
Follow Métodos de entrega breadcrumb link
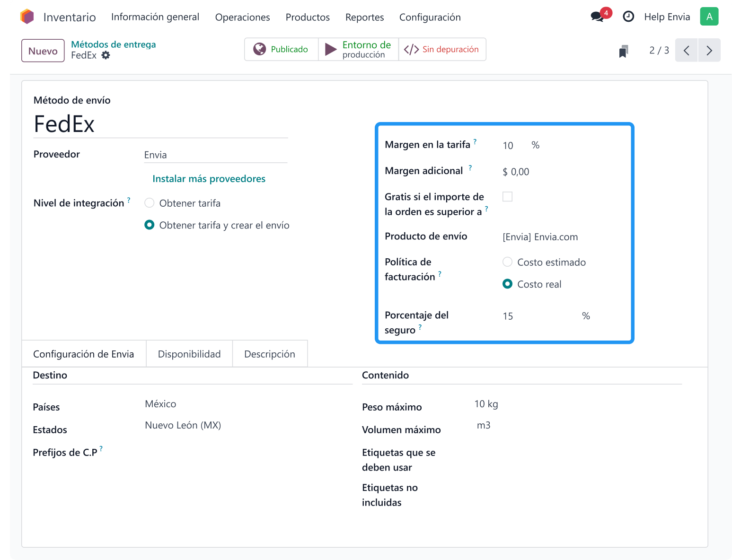[x=114, y=44]
